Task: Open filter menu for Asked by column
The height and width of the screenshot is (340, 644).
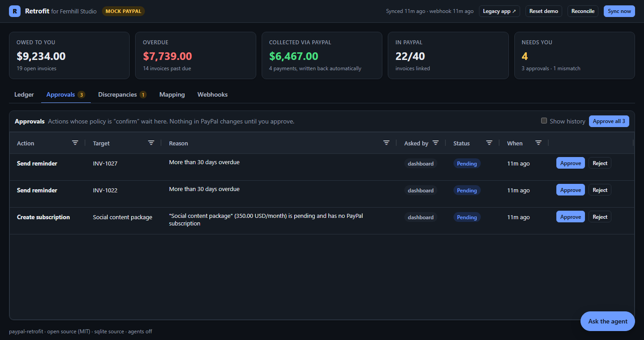Action: point(436,143)
